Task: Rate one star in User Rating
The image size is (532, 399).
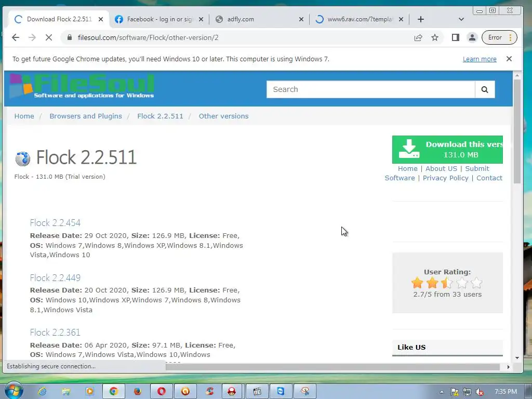Action: tap(417, 283)
